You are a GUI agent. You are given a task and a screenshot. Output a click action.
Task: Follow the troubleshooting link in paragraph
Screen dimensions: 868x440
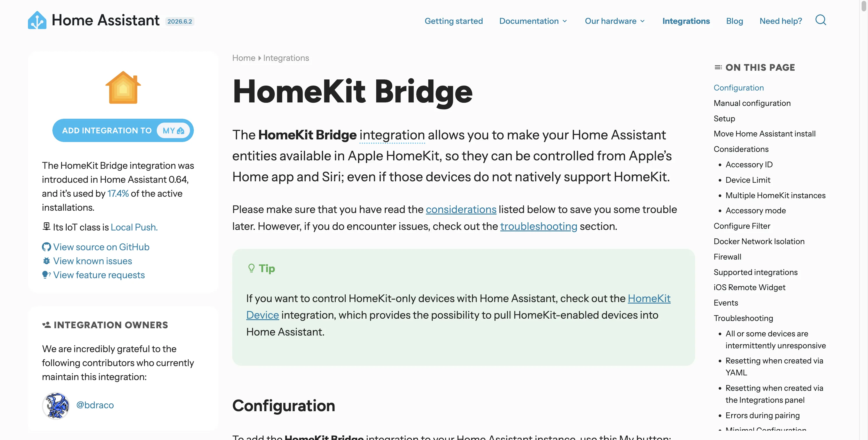(538, 226)
